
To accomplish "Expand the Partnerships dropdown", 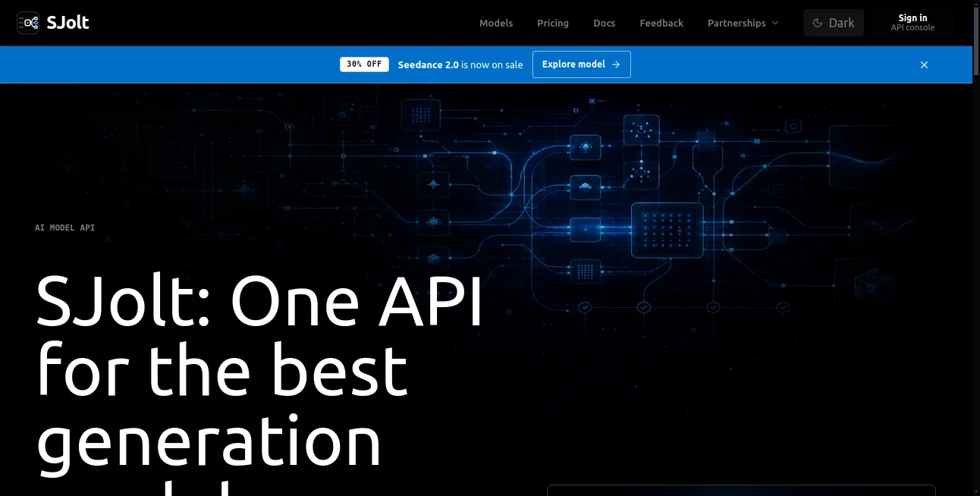I will click(x=743, y=23).
